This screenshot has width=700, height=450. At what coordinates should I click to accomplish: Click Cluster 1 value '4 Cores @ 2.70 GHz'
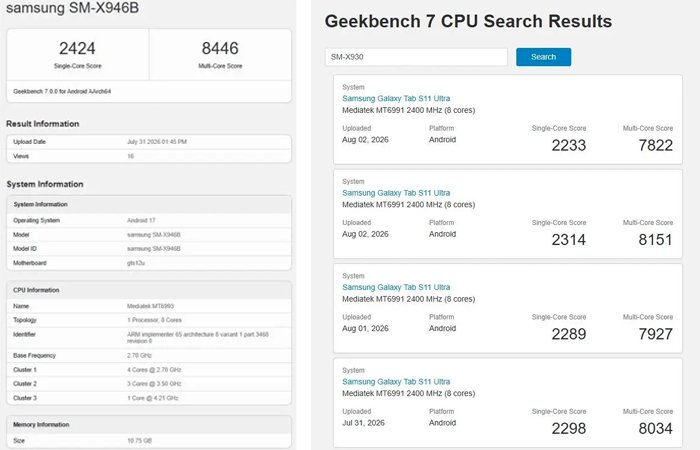154,370
